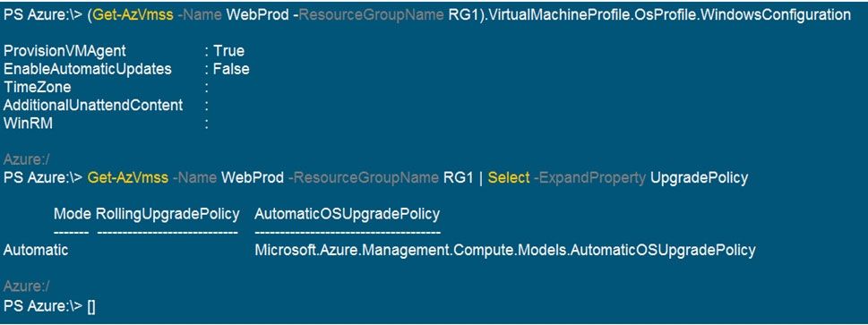This screenshot has height=325, width=868.
Task: Click the ProvisionVMAgent True value
Action: [229, 52]
